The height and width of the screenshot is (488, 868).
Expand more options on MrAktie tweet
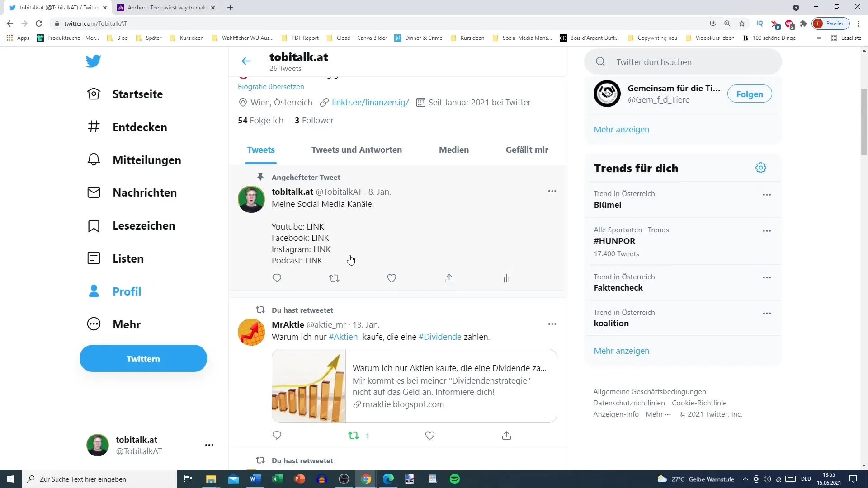click(x=552, y=324)
